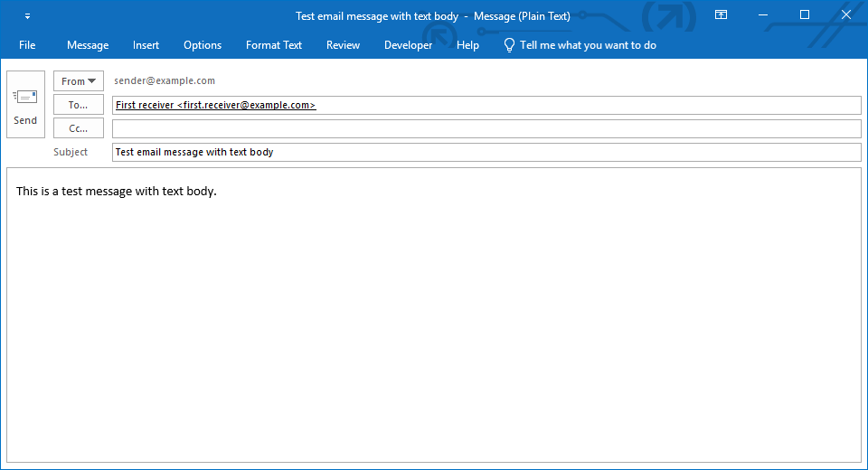Open the Options ribbon tab
Image resolution: width=868 pixels, height=470 pixels.
[203, 45]
